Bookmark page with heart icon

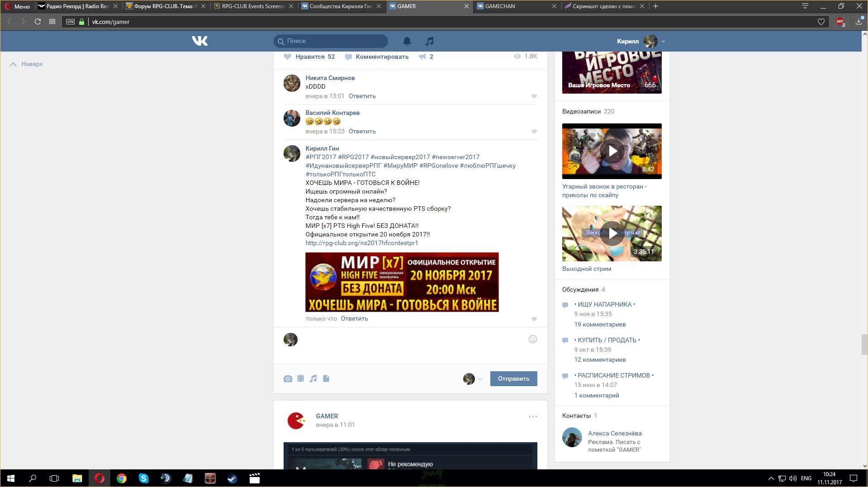point(821,22)
